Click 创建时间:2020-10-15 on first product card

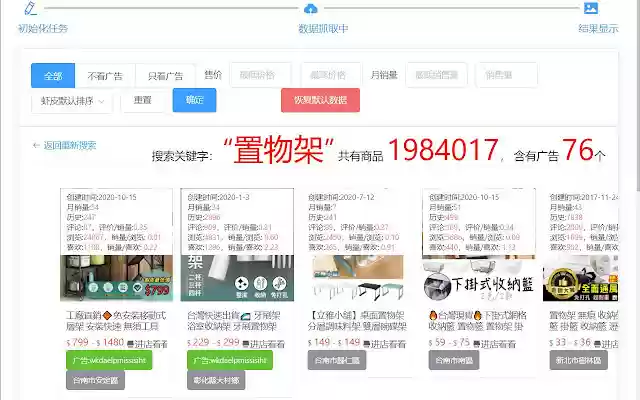[102, 197]
